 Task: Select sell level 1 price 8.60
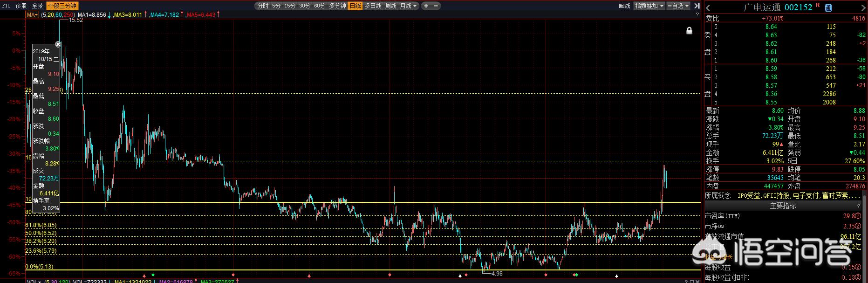[x=771, y=61]
